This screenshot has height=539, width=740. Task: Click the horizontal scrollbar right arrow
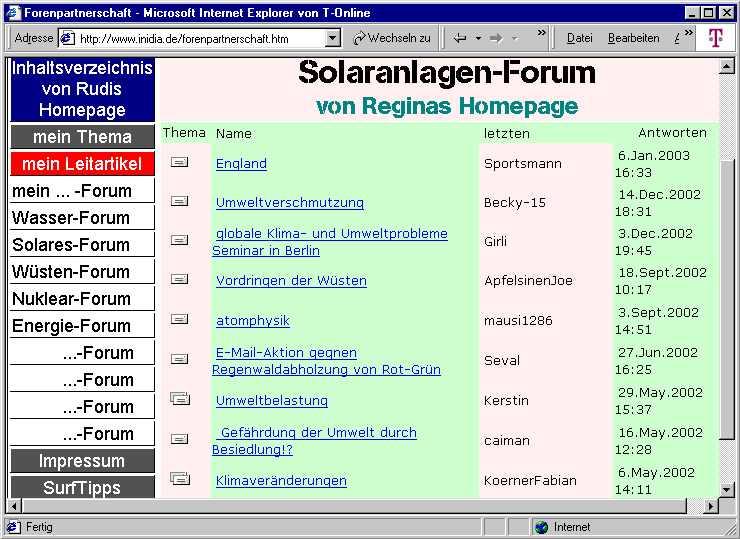[711, 506]
